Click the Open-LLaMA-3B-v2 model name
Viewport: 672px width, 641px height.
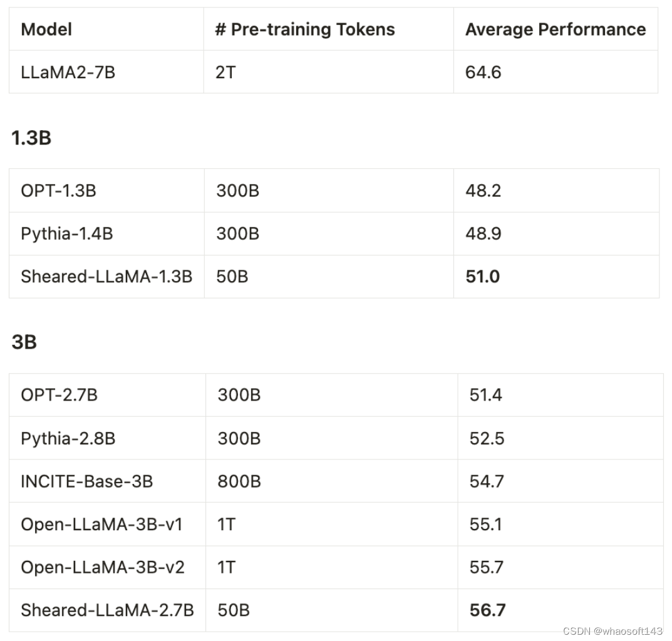[103, 567]
